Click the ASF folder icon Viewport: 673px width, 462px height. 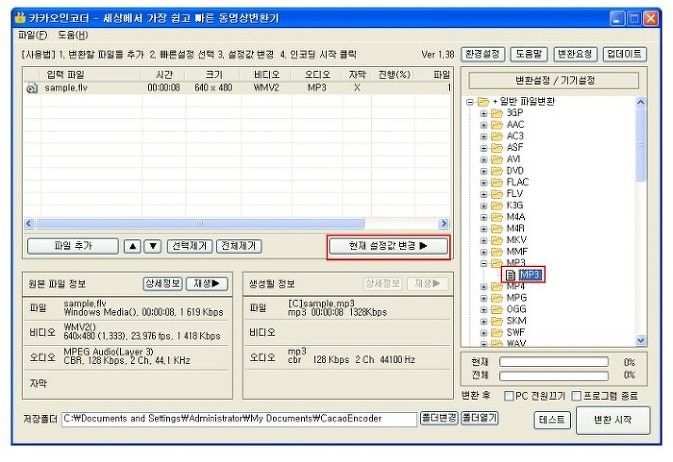coord(497,148)
